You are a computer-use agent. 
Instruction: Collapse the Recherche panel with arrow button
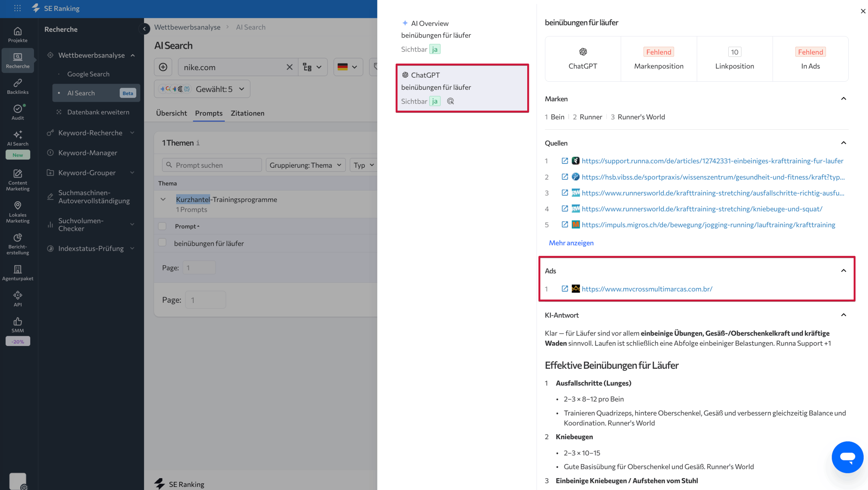tap(144, 29)
